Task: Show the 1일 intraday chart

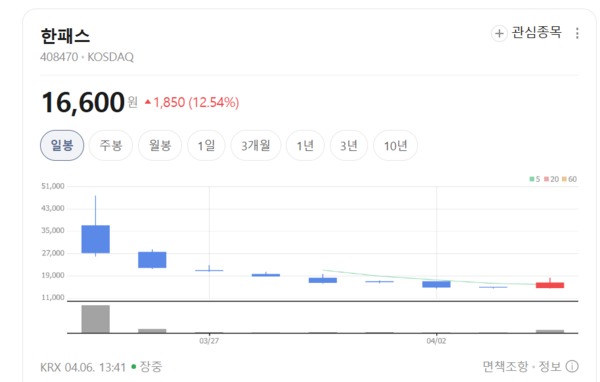Action: click(206, 145)
